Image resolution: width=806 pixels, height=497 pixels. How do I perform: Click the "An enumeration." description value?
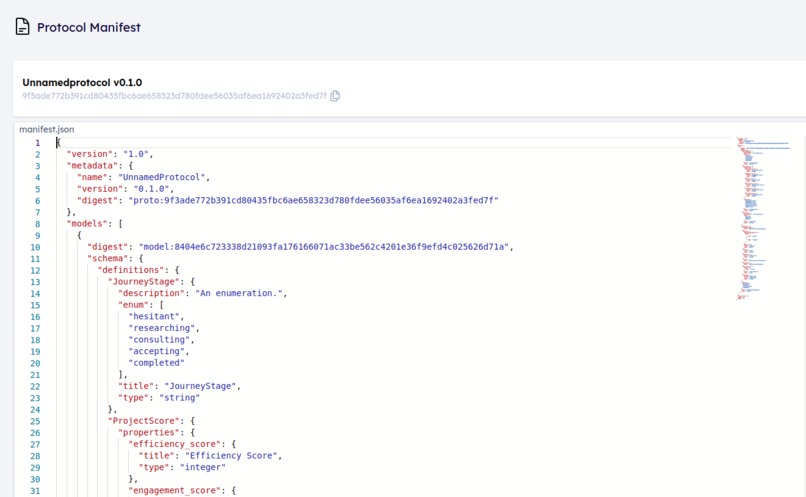(x=239, y=293)
